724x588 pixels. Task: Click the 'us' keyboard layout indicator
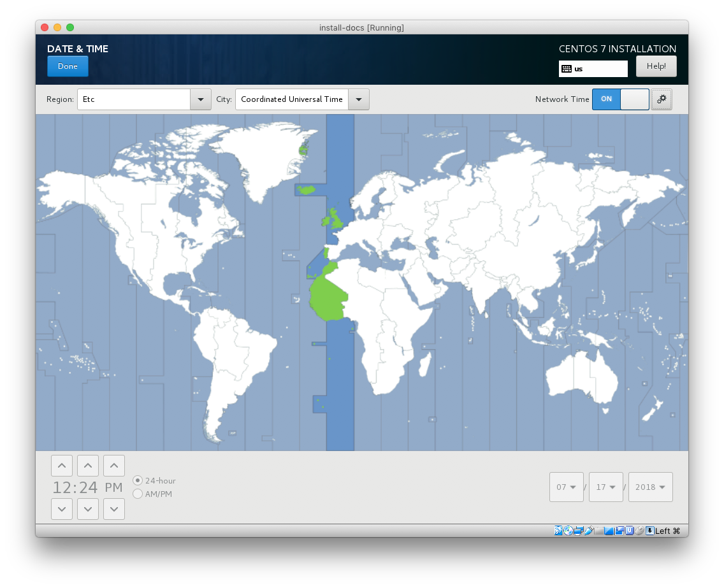(593, 69)
